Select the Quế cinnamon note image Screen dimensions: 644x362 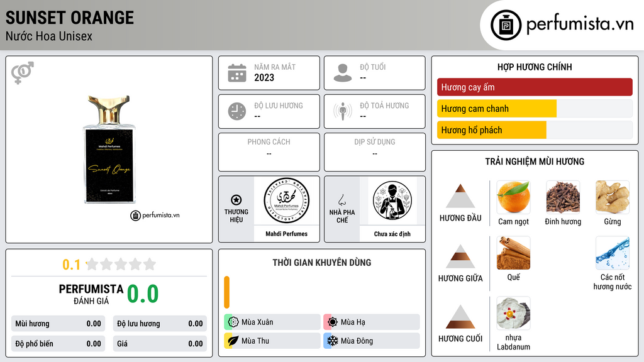pyautogui.click(x=513, y=253)
